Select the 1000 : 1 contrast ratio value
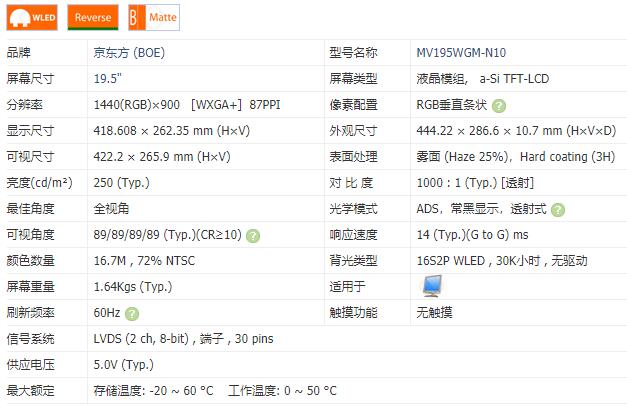Screen dimensions: 627x406 click(475, 183)
